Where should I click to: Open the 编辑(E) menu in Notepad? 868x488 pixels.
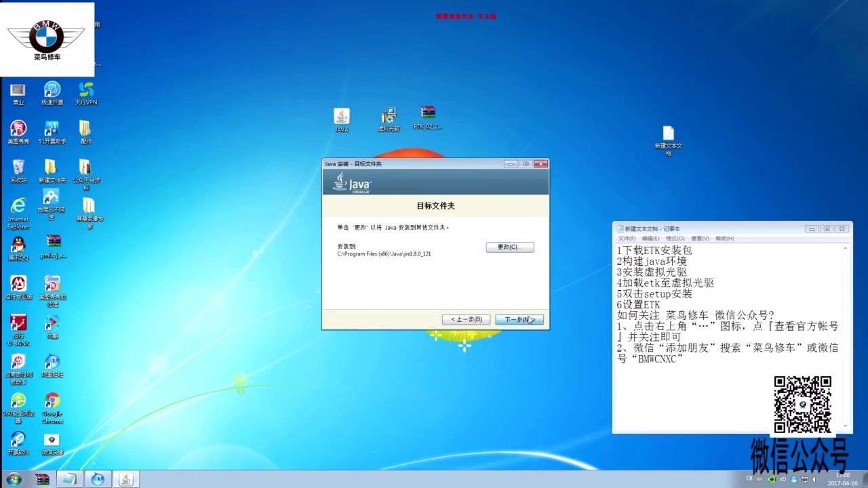[650, 239]
